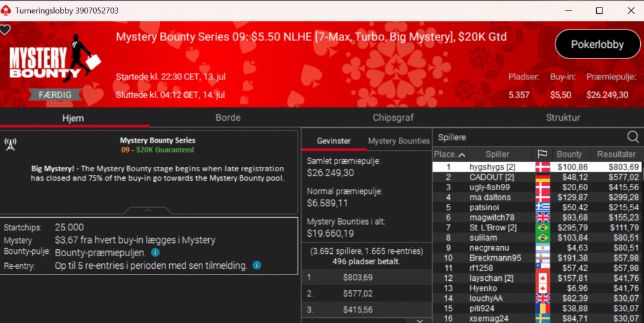Sort players by Place column
The height and width of the screenshot is (323, 644).
coord(449,154)
